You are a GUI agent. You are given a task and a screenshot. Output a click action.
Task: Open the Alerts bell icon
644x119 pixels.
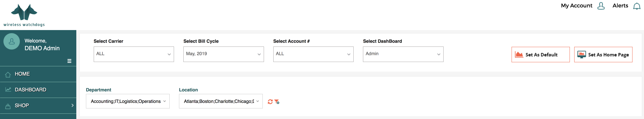click(637, 6)
